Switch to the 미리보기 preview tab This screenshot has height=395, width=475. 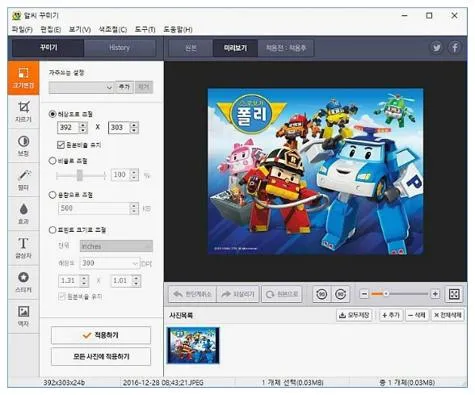click(x=235, y=48)
